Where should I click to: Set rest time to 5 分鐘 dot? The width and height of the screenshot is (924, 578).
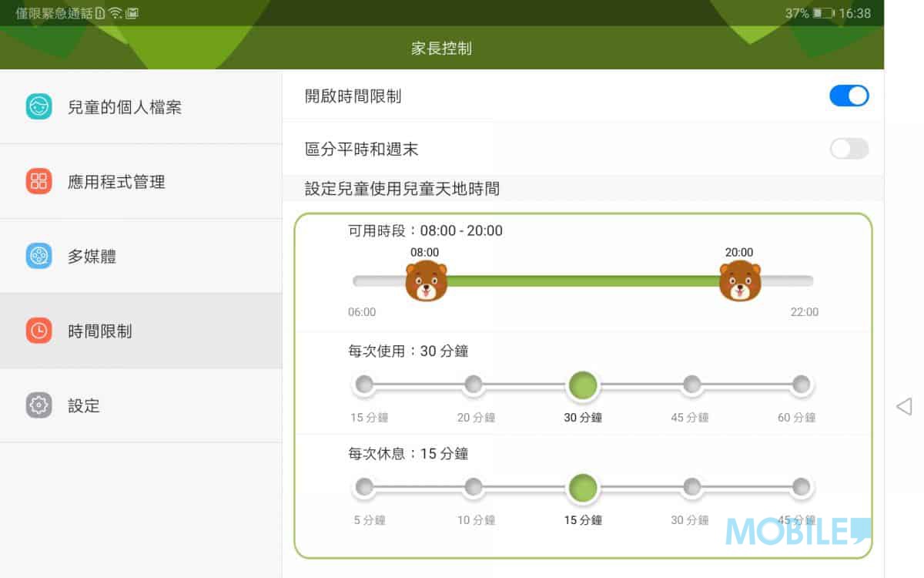tap(364, 486)
